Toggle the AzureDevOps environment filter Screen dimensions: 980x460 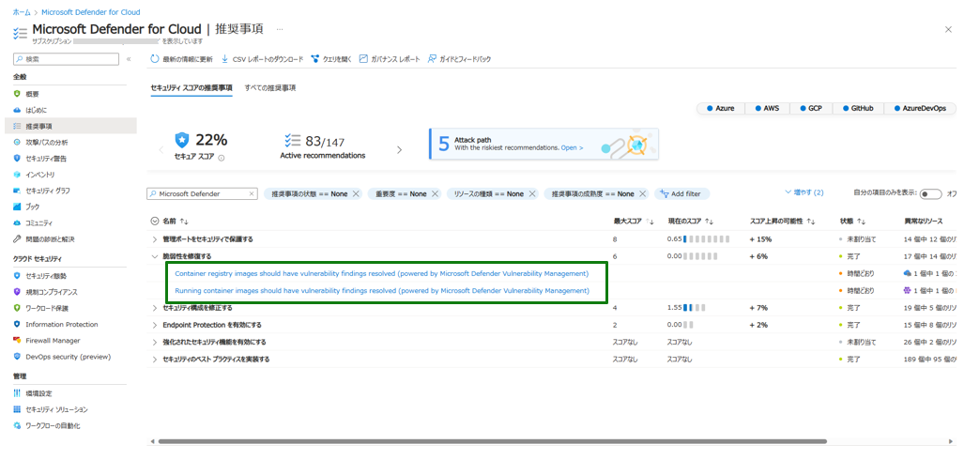(x=919, y=108)
